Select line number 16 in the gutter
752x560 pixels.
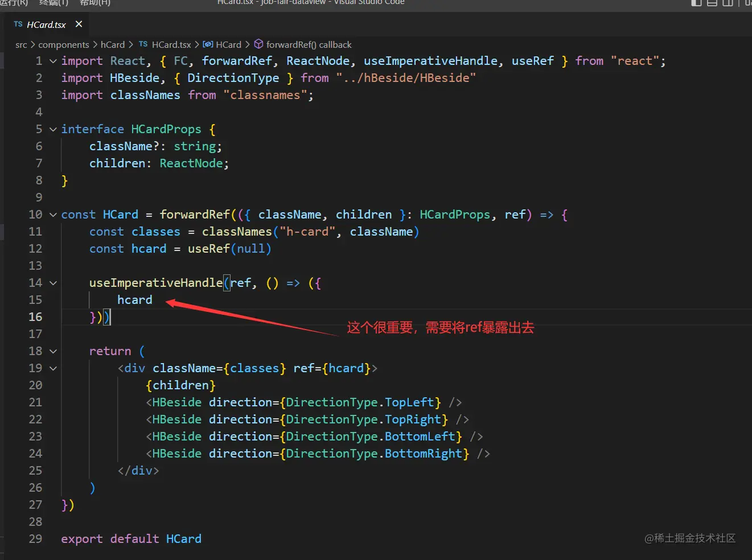click(35, 317)
